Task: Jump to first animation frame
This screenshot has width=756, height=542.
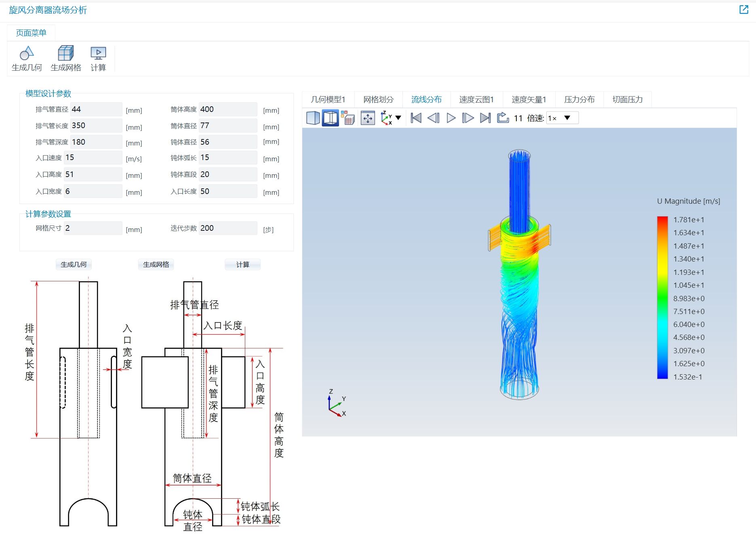Action: [416, 118]
